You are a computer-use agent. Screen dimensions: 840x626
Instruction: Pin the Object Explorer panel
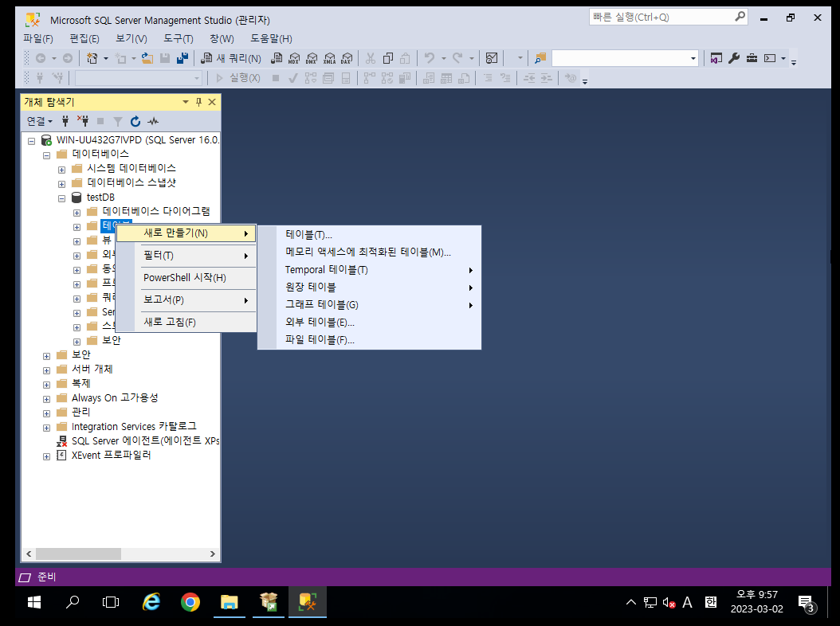(x=198, y=102)
